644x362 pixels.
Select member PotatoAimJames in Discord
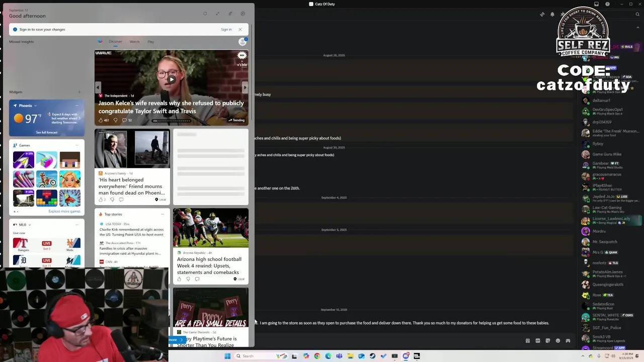610,274
